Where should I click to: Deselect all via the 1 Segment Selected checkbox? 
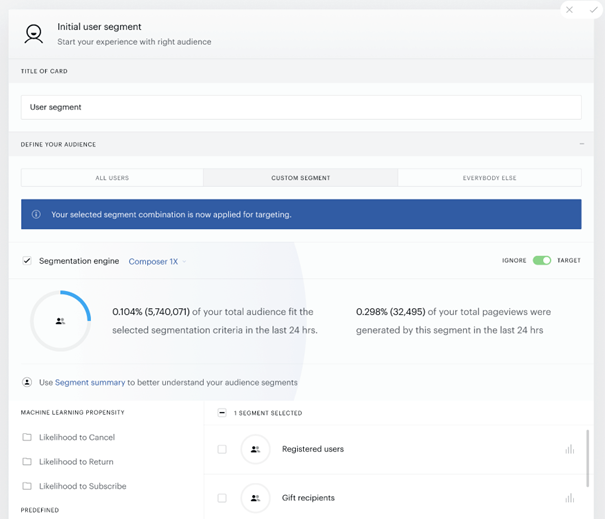click(x=222, y=413)
